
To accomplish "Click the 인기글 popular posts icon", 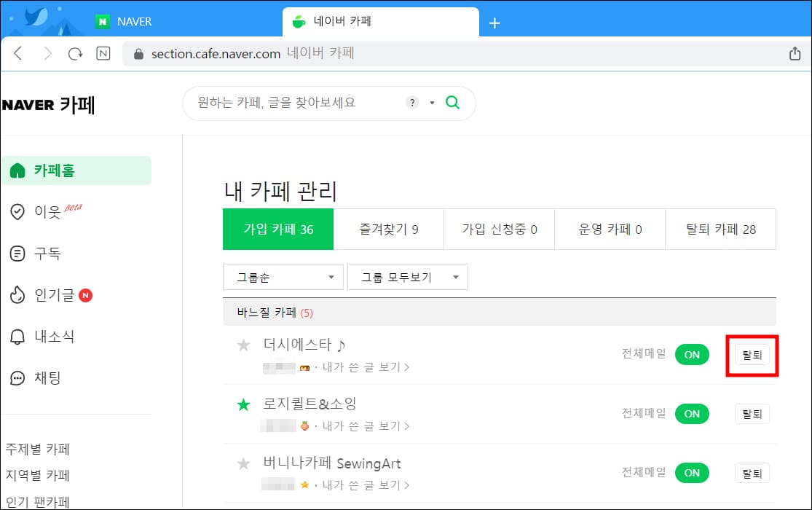I will coord(16,295).
